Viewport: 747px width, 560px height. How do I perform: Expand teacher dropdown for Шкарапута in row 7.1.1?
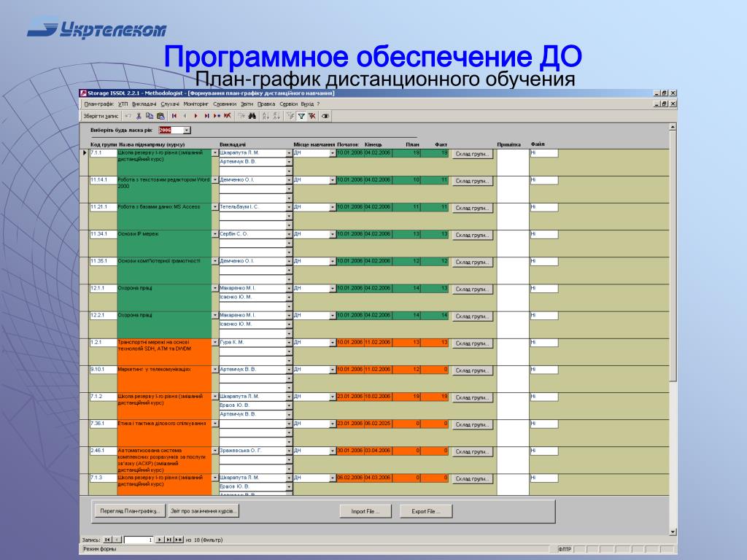pyautogui.click(x=289, y=153)
